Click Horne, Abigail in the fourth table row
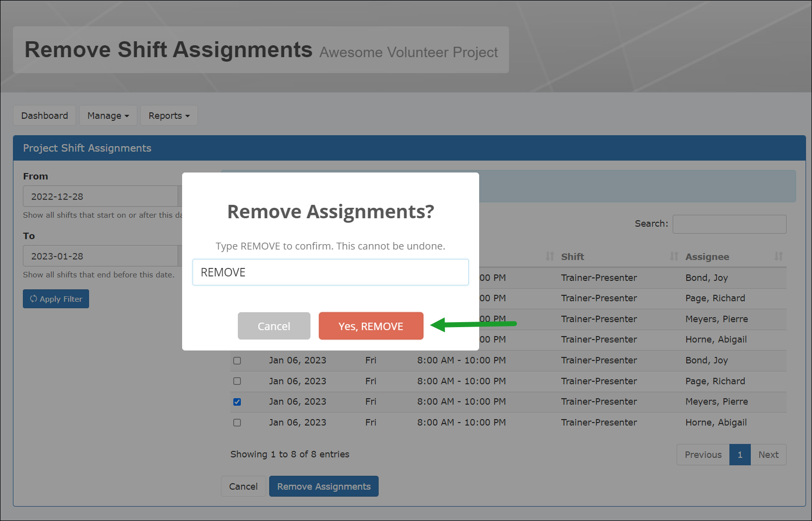Viewport: 812px width, 521px height. (x=716, y=340)
